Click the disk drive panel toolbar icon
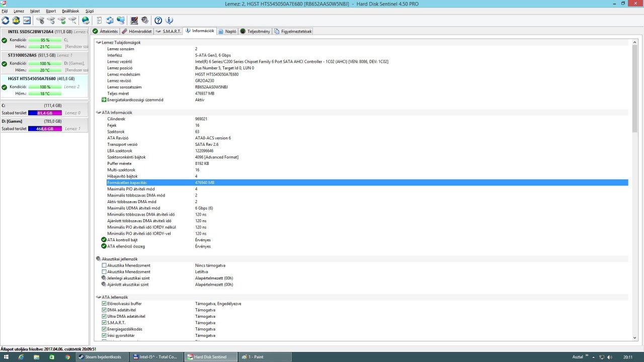Image resolution: width=644 pixels, height=362 pixels. pos(27,20)
